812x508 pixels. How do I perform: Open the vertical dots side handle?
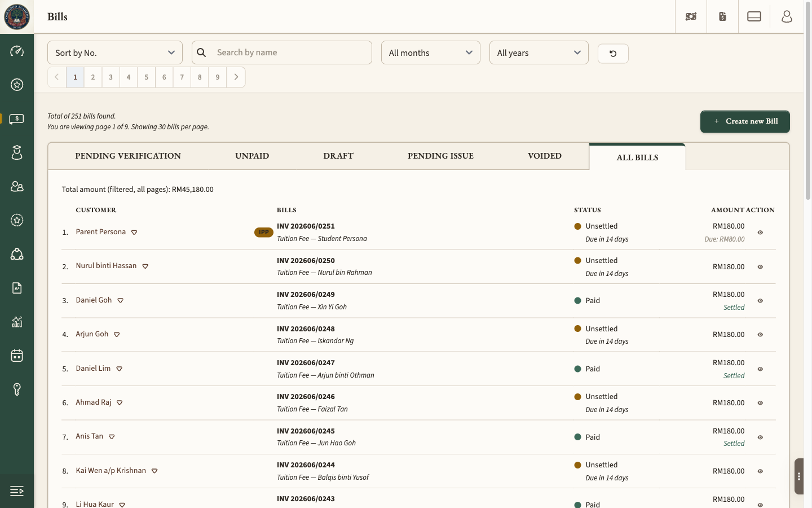pos(799,476)
